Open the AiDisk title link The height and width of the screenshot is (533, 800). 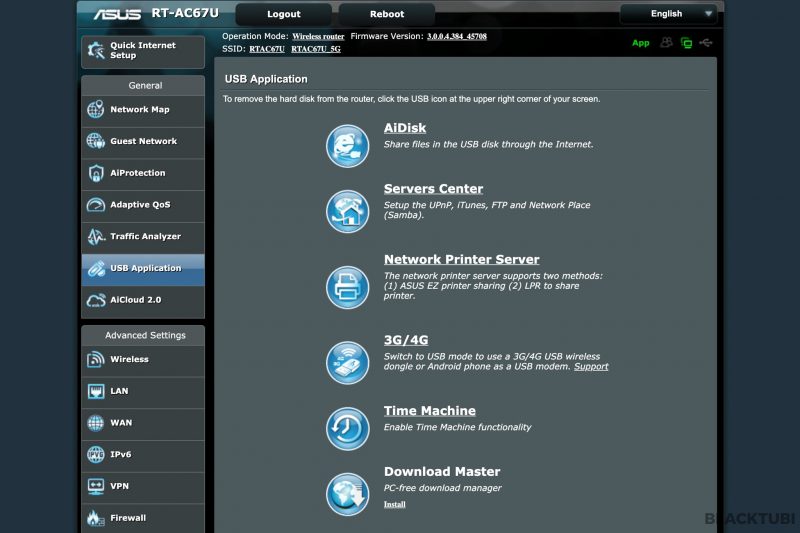tap(405, 128)
